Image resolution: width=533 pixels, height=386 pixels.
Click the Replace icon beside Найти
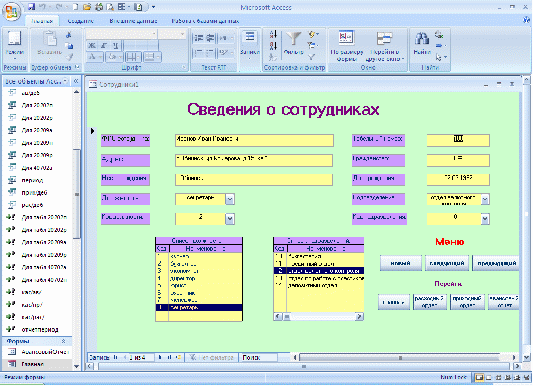(x=439, y=34)
